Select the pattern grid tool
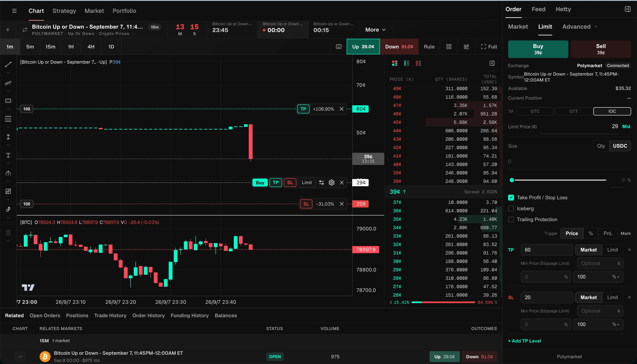The height and width of the screenshot is (364, 637). tap(8, 191)
